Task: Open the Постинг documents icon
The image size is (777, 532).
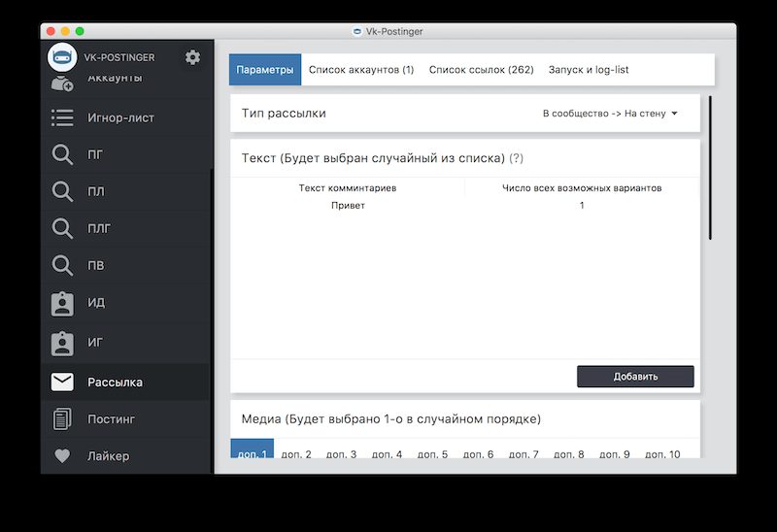Action: click(62, 419)
